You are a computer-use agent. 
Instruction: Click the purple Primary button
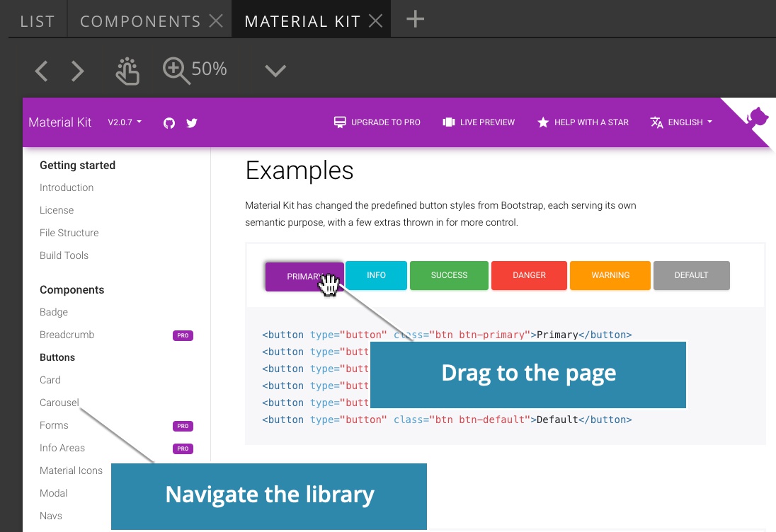pos(304,277)
